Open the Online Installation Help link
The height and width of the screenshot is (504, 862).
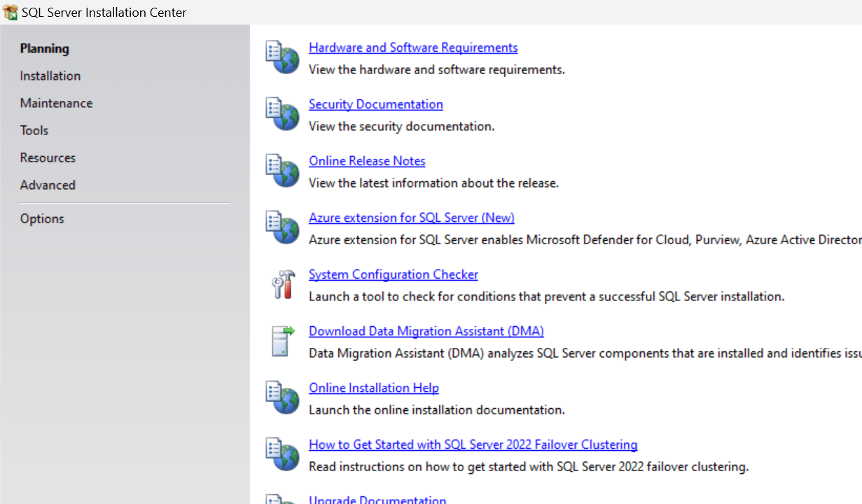pyautogui.click(x=374, y=388)
